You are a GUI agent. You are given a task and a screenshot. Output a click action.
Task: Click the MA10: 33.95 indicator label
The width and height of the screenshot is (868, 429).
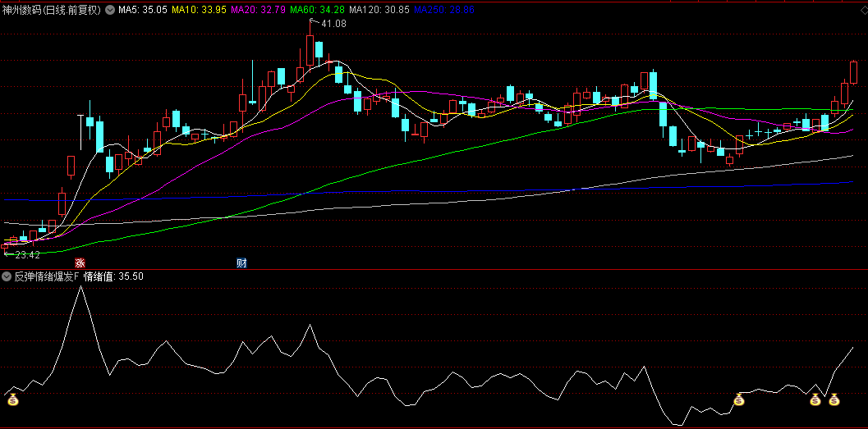(199, 10)
